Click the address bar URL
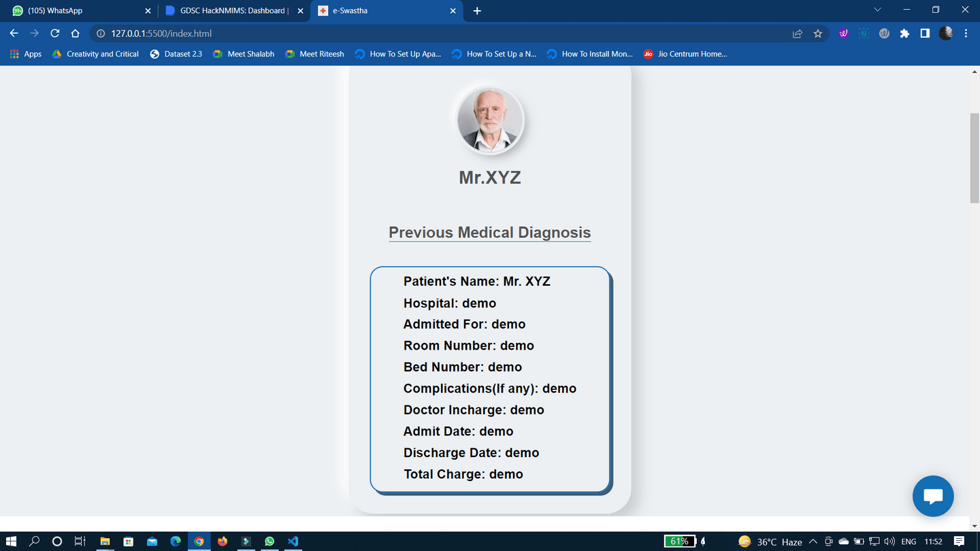The width and height of the screenshot is (980, 551). coord(161,33)
